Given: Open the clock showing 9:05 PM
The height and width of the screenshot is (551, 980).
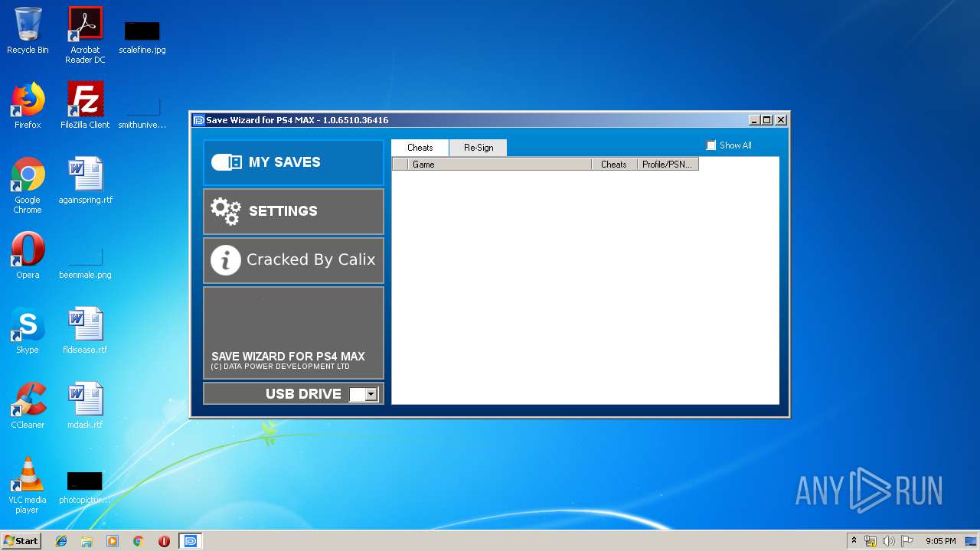Looking at the screenshot, I should click(x=941, y=541).
